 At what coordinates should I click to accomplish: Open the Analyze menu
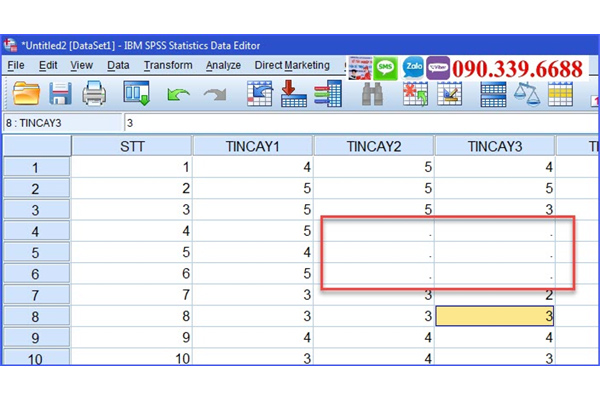223,65
